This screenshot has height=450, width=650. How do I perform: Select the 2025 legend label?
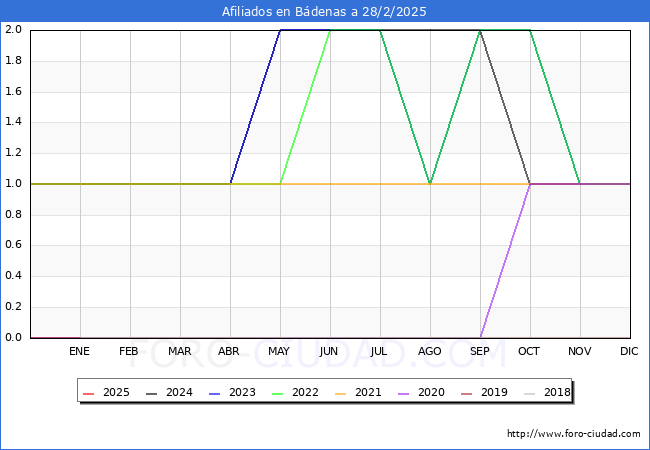coord(116,392)
